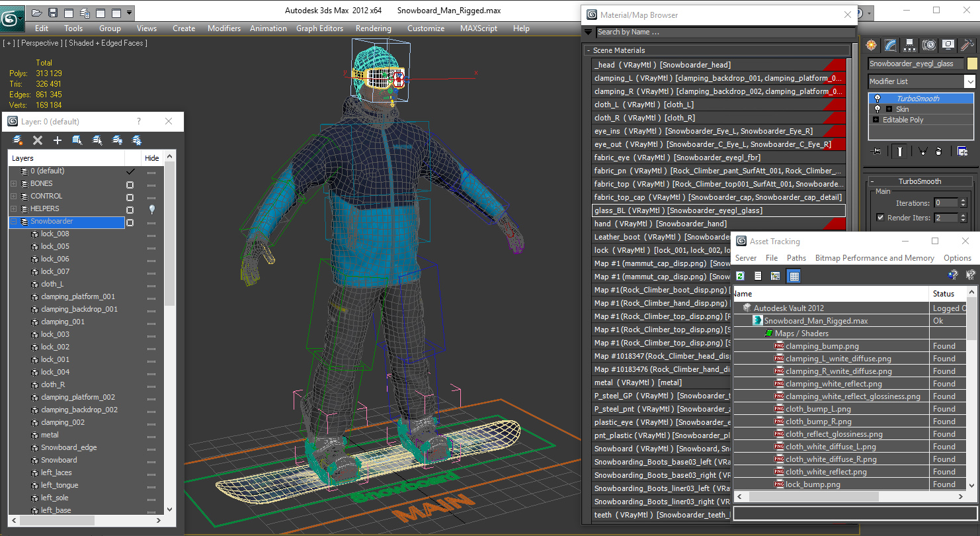Image resolution: width=980 pixels, height=536 pixels.
Task: Toggle TurboSmooth modifier lightbulb on/off
Action: (878, 99)
